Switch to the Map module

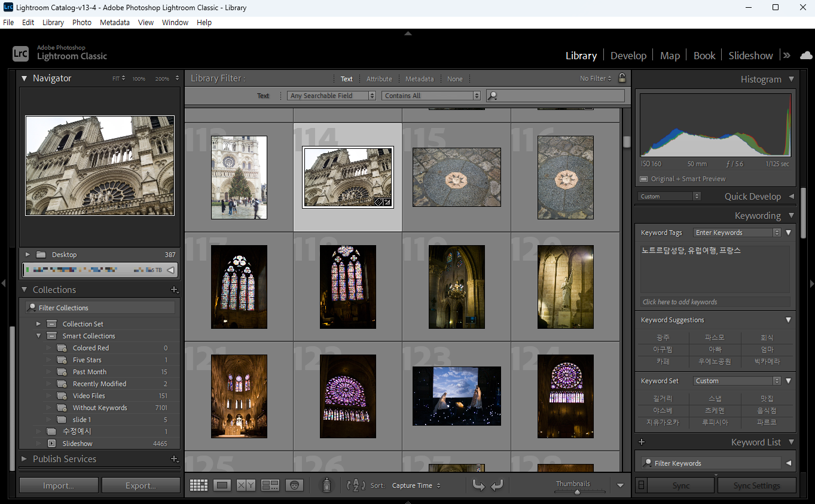click(x=670, y=56)
